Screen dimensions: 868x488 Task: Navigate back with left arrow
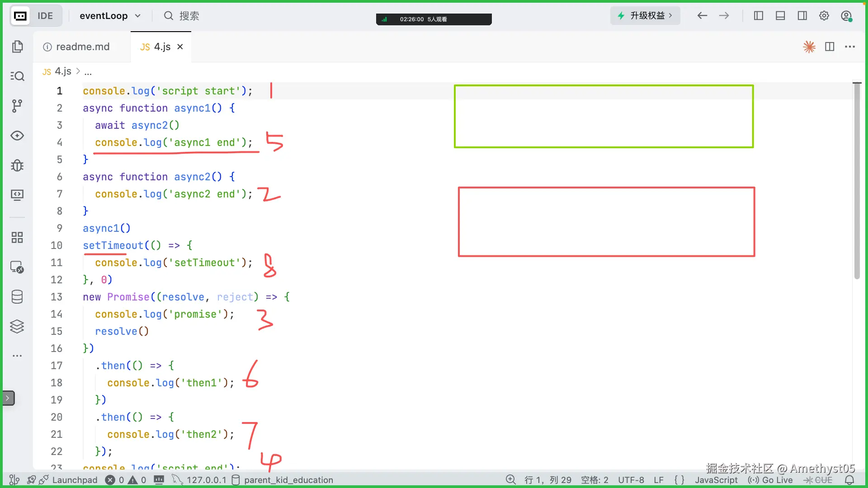tap(702, 16)
